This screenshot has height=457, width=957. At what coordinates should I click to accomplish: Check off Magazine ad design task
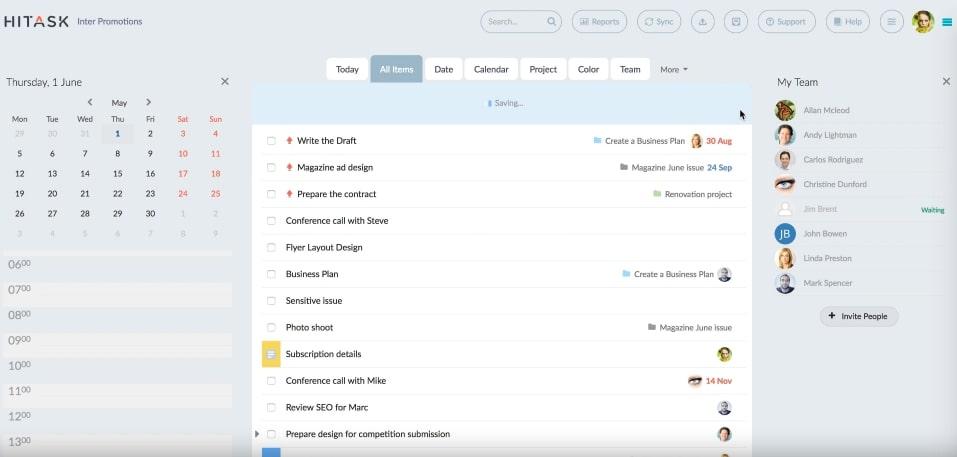(x=271, y=167)
